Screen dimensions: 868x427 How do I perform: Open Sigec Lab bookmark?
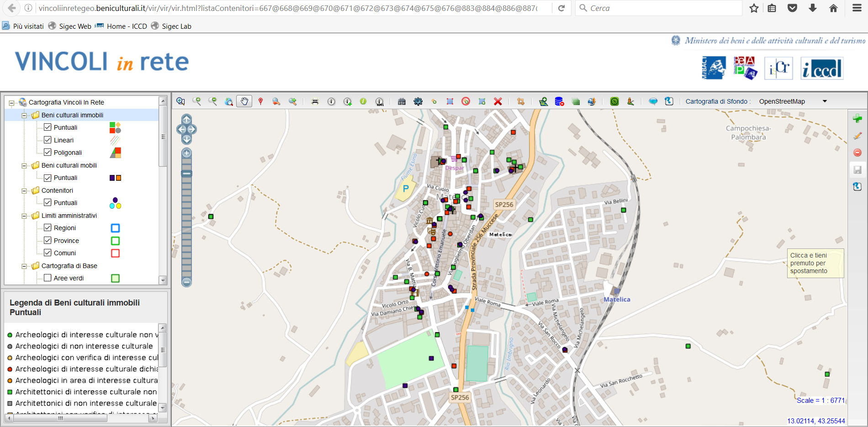coord(171,26)
